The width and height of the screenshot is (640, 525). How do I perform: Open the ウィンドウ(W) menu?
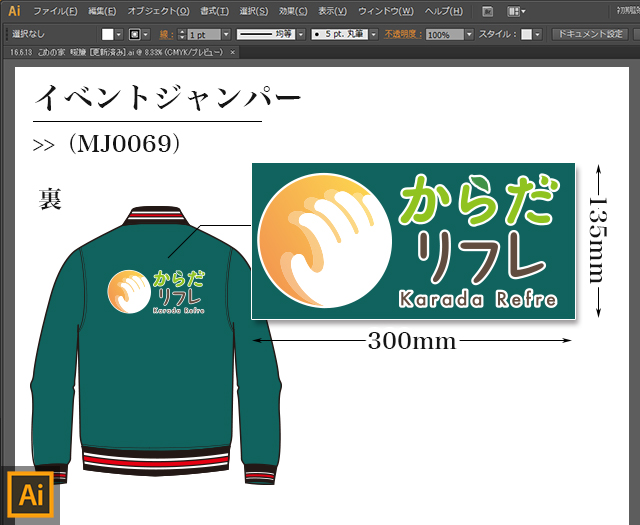pos(386,11)
